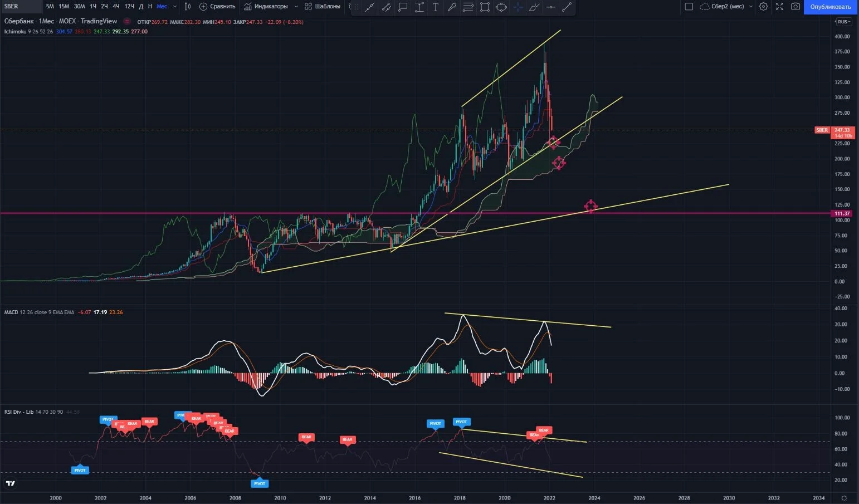Select the callout comment drawing tool
Image resolution: width=859 pixels, height=504 pixels.
click(x=403, y=7)
